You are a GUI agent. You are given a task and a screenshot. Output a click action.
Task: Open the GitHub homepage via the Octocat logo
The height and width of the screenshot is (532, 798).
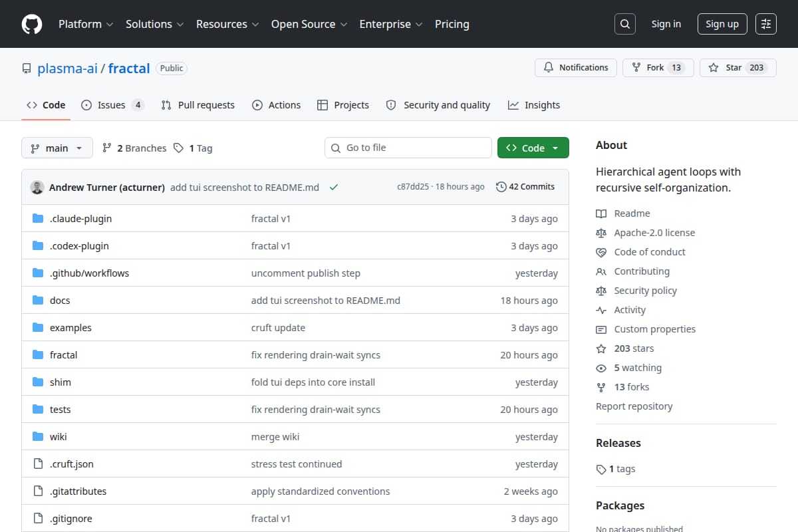(32, 24)
